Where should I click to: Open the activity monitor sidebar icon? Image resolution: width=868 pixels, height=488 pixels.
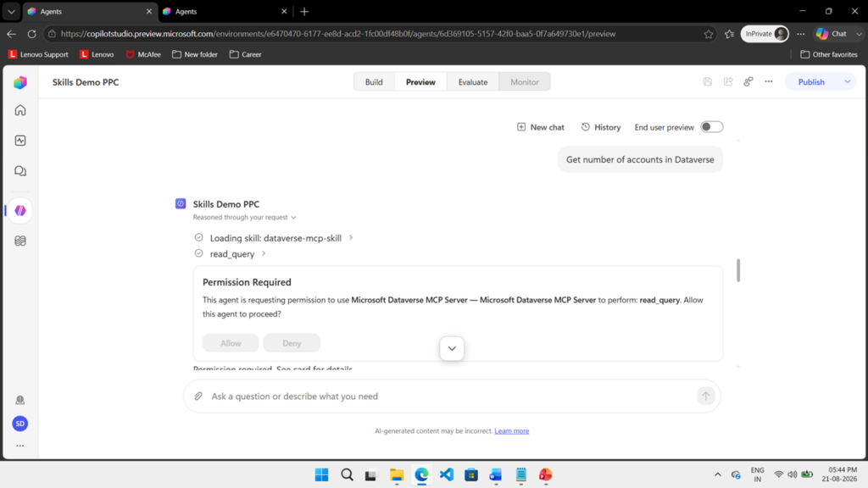20,141
